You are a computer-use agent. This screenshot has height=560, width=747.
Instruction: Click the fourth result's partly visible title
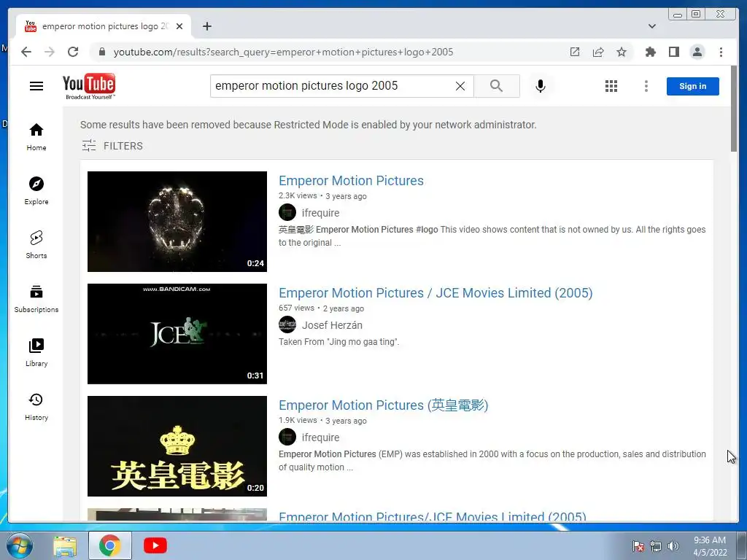[x=433, y=517]
